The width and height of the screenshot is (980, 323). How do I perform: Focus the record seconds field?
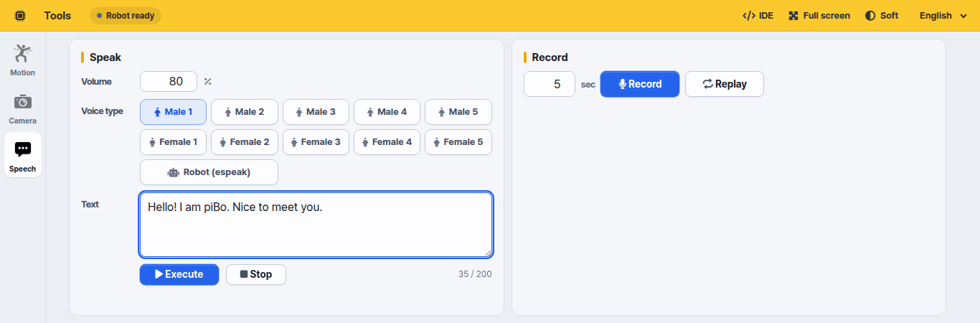click(x=550, y=84)
